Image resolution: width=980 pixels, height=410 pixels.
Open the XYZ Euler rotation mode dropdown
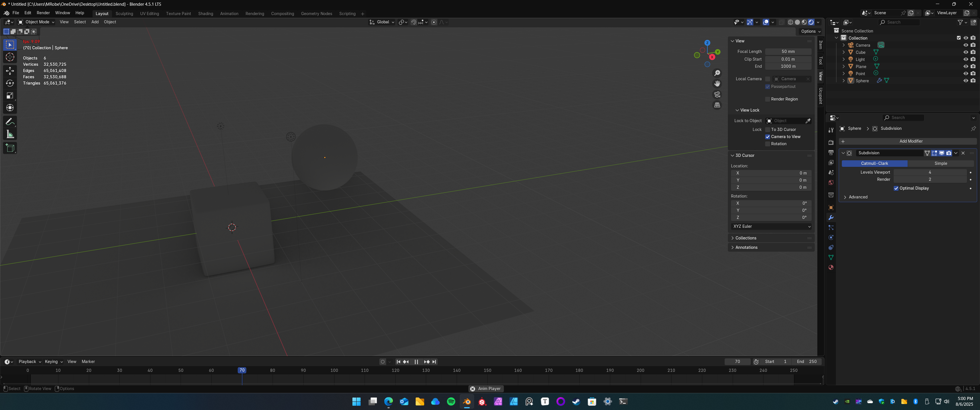(x=771, y=226)
